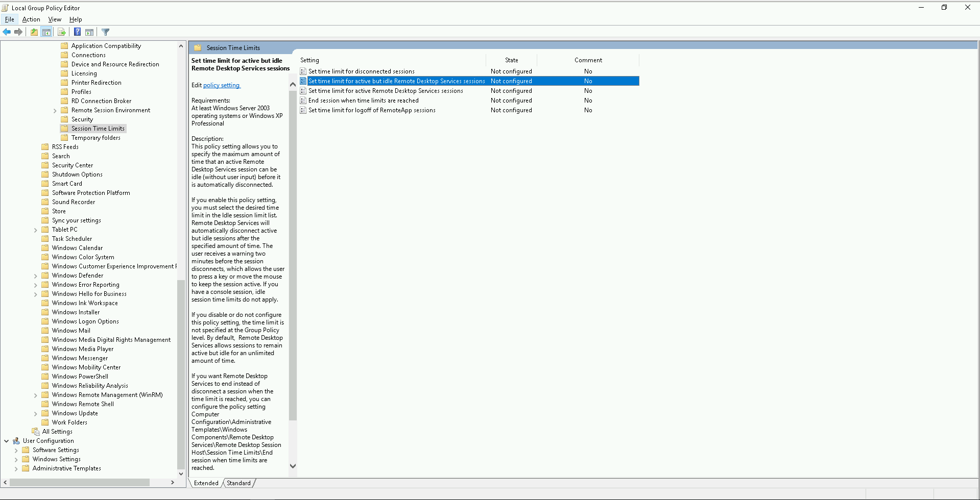980x500 pixels.
Task: Toggle the console tree pane button
Action: pos(46,32)
